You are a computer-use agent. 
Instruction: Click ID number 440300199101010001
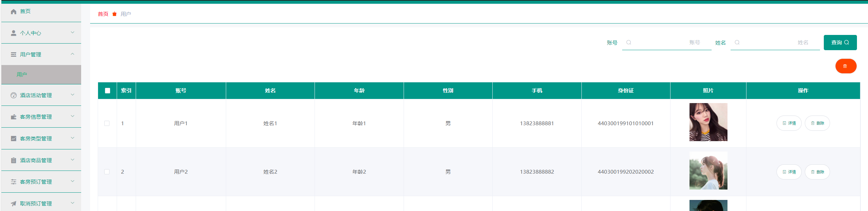626,123
